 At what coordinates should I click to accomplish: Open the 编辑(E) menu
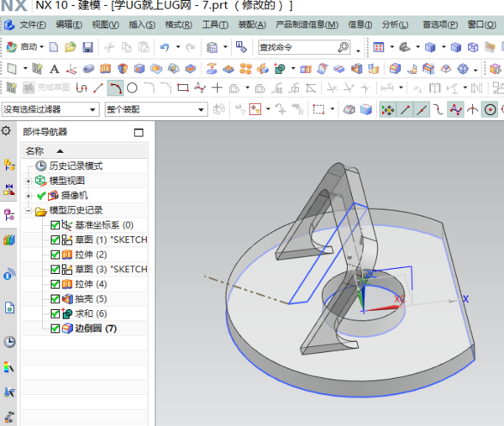[69, 24]
